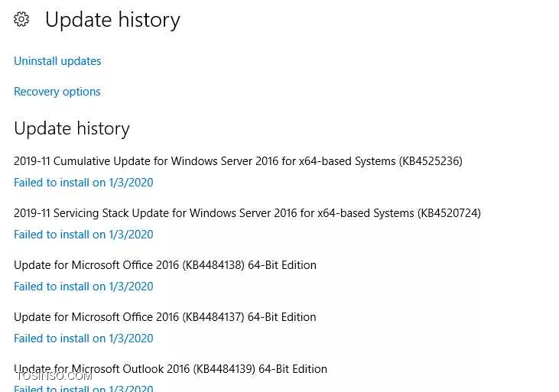Click the settings gear icon
Image resolution: width=559 pixels, height=392 pixels.
click(x=21, y=19)
